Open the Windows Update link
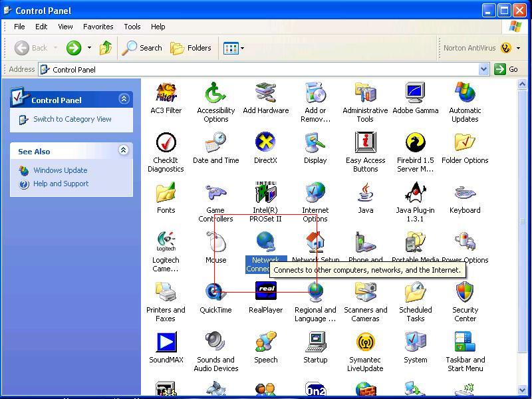 pyautogui.click(x=61, y=170)
